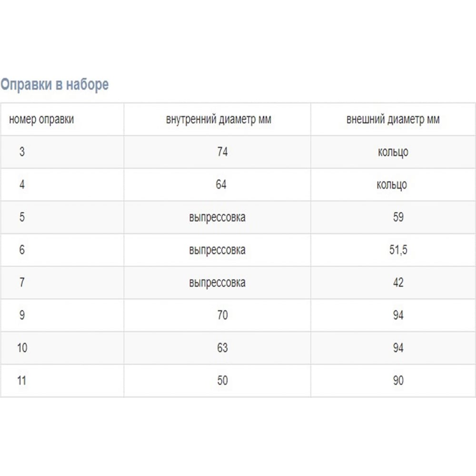Click the heading Оправки в наборе
The width and height of the screenshot is (476, 476).
tap(54, 84)
